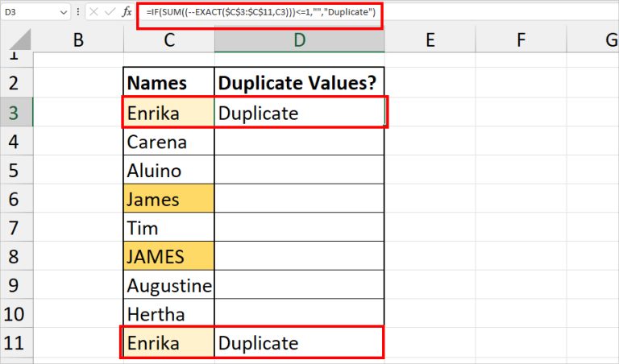Select row 8 header
Viewport: 619px width, 364px height.
point(16,257)
